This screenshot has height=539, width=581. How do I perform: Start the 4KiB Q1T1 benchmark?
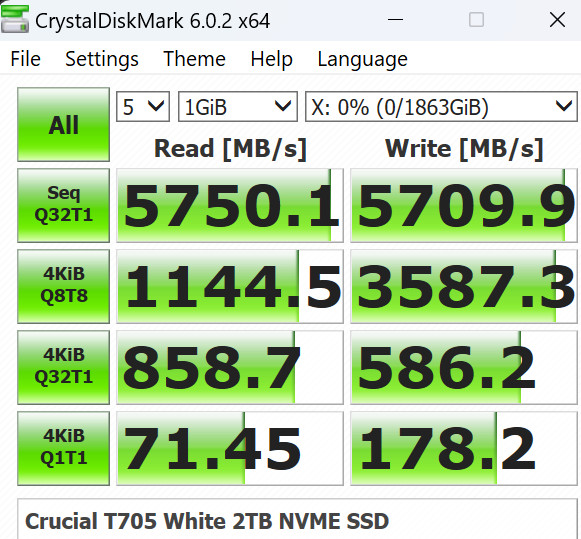(x=63, y=448)
